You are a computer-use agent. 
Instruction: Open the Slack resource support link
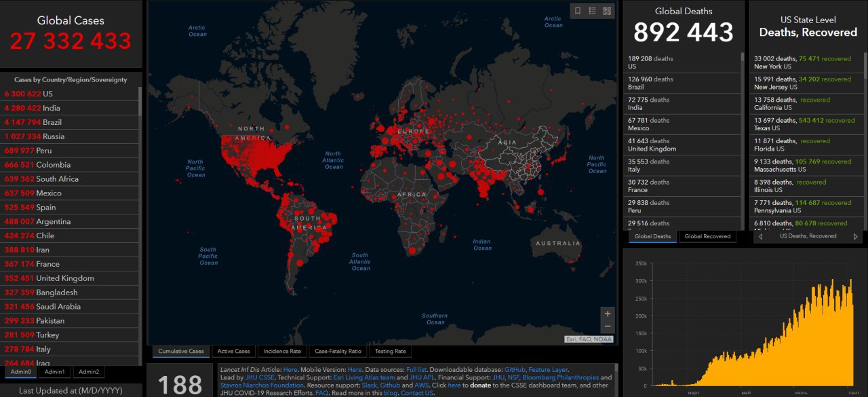370,385
